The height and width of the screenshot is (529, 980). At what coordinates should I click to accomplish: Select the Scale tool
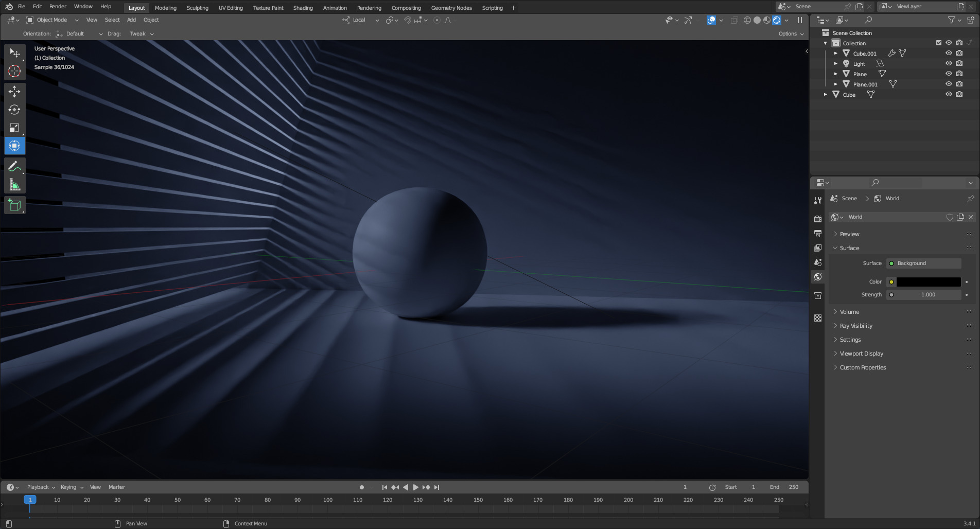(x=14, y=128)
